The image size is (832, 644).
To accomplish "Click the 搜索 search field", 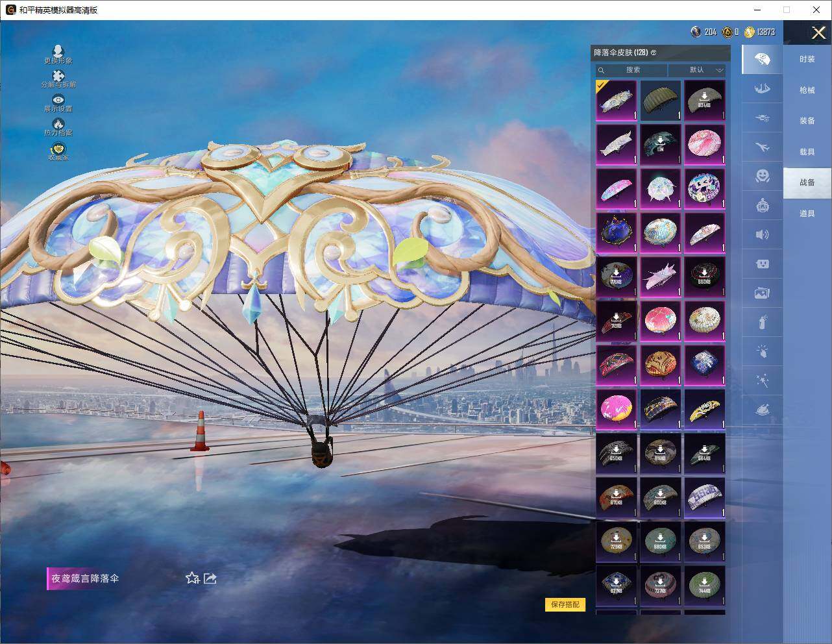I will click(631, 70).
